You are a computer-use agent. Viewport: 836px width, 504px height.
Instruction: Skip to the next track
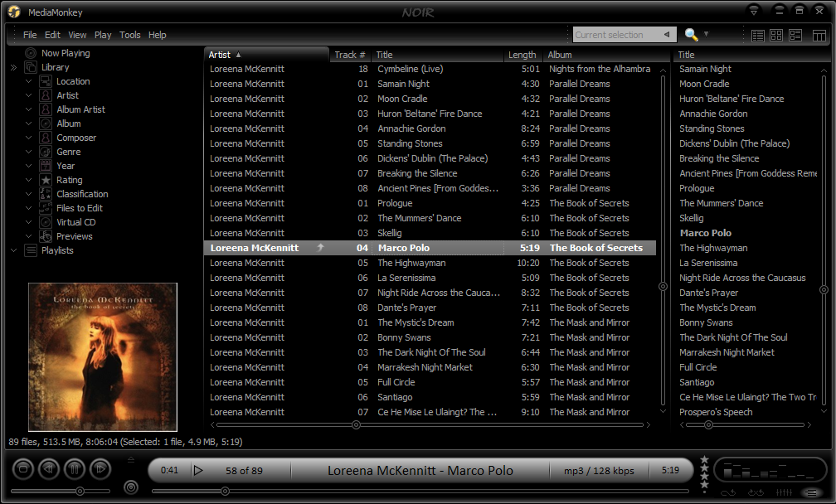coord(100,469)
